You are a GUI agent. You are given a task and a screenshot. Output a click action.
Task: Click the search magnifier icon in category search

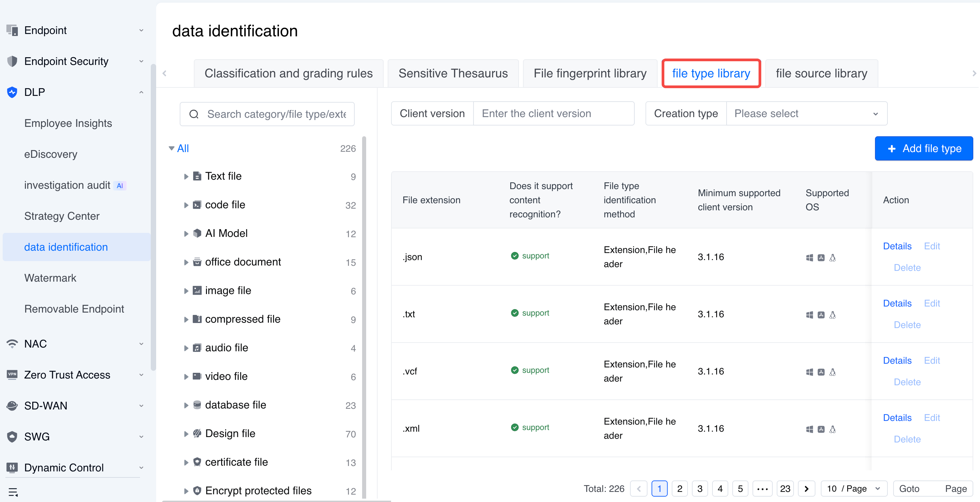tap(194, 114)
